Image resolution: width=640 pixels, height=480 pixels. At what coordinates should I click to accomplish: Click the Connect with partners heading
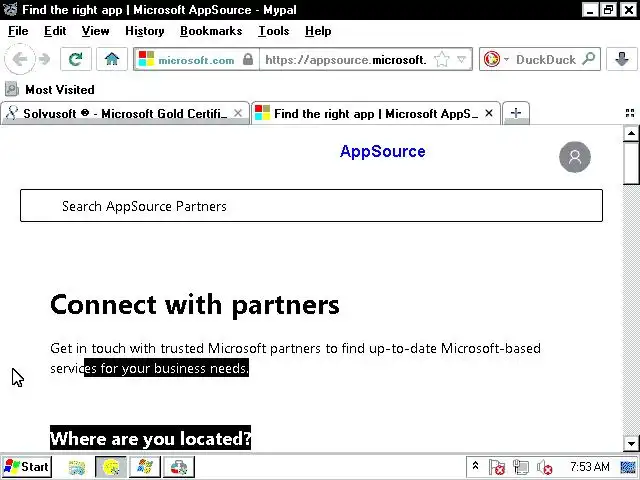coord(195,304)
